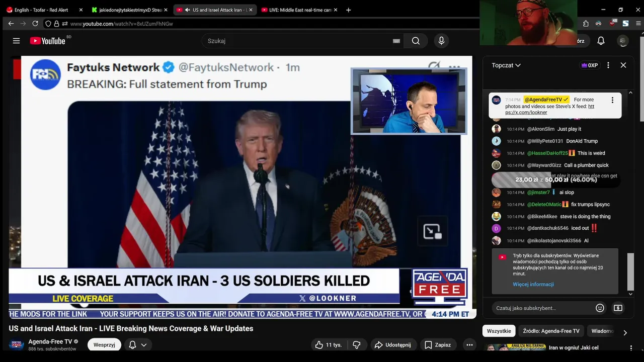Screen dimensions: 644x362
Task: Switch to LIVE: Middle East real-time cam tab
Action: pos(300,10)
